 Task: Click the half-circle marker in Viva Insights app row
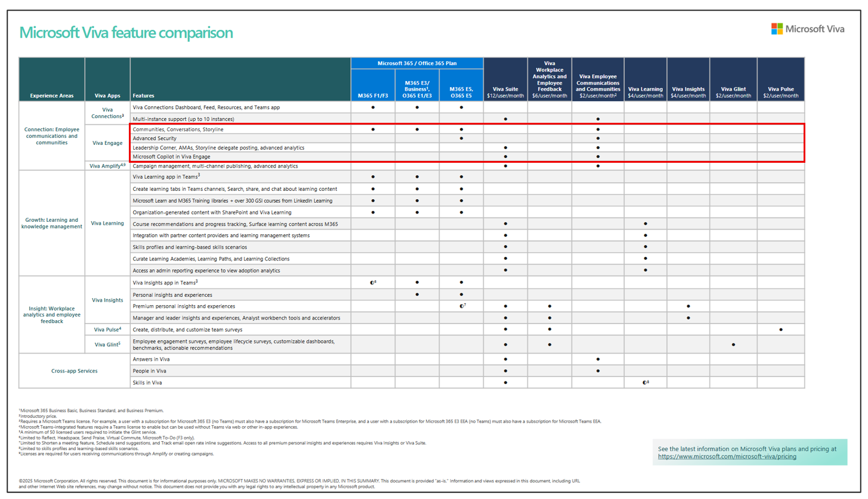tap(372, 283)
